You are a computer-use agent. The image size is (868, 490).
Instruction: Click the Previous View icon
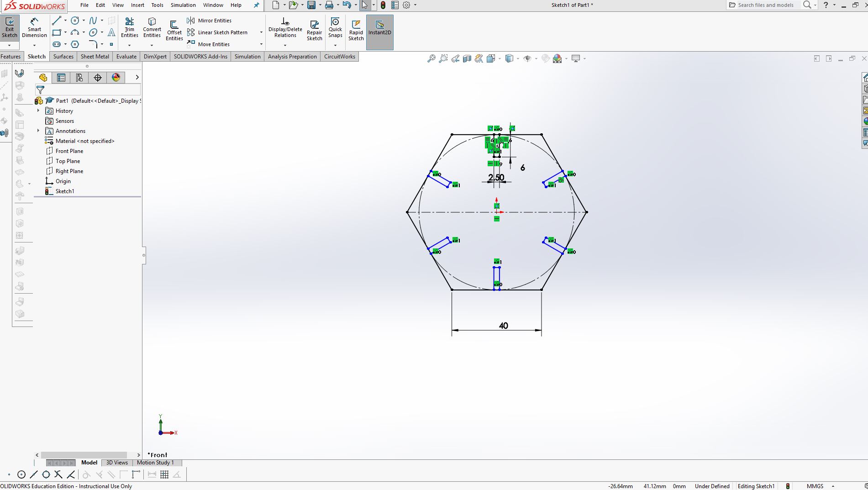[x=455, y=58]
